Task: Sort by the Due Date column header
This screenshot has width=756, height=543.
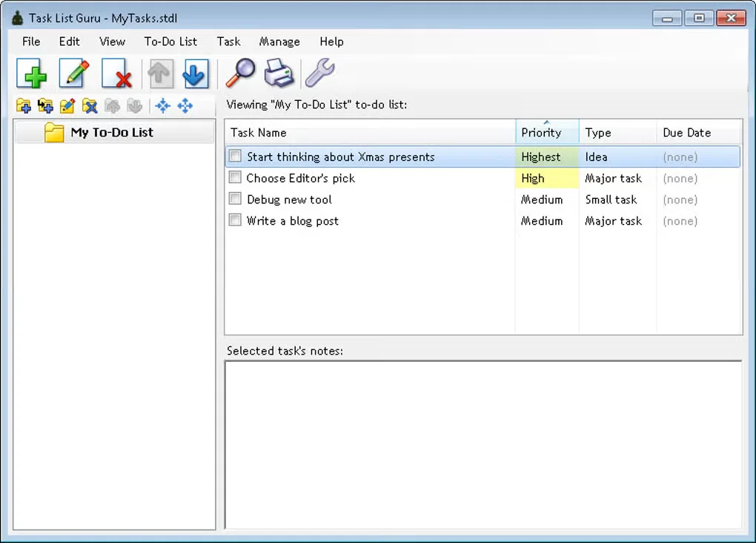Action: click(x=699, y=132)
